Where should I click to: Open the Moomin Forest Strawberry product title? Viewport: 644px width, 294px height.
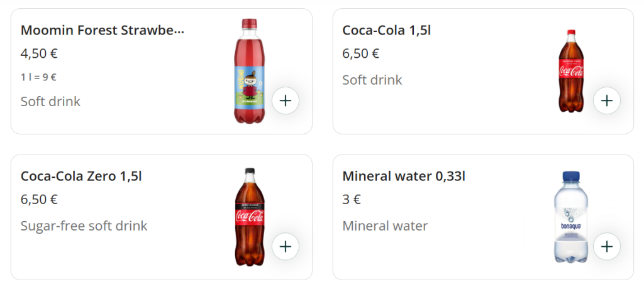click(103, 30)
